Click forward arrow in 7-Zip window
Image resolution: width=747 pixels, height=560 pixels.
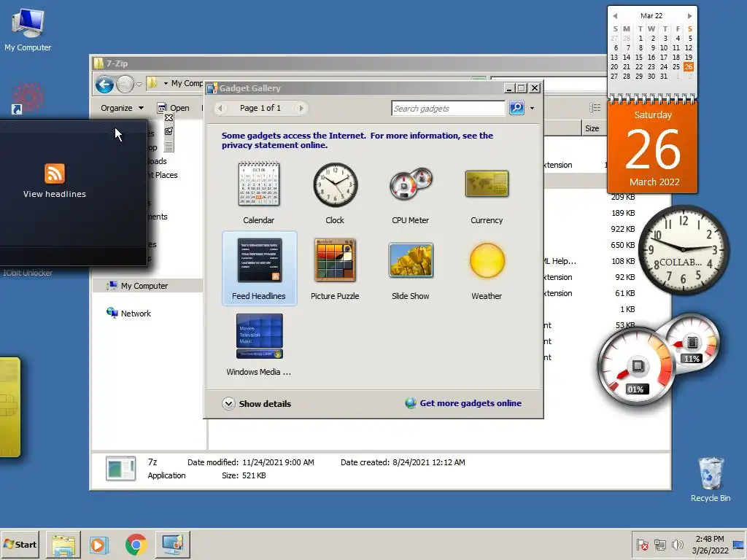click(x=125, y=85)
